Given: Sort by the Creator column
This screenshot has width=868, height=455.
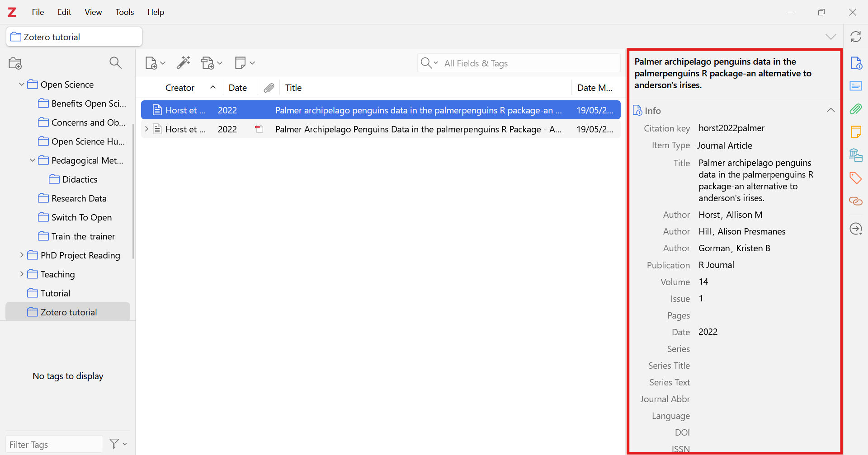Looking at the screenshot, I should 179,88.
